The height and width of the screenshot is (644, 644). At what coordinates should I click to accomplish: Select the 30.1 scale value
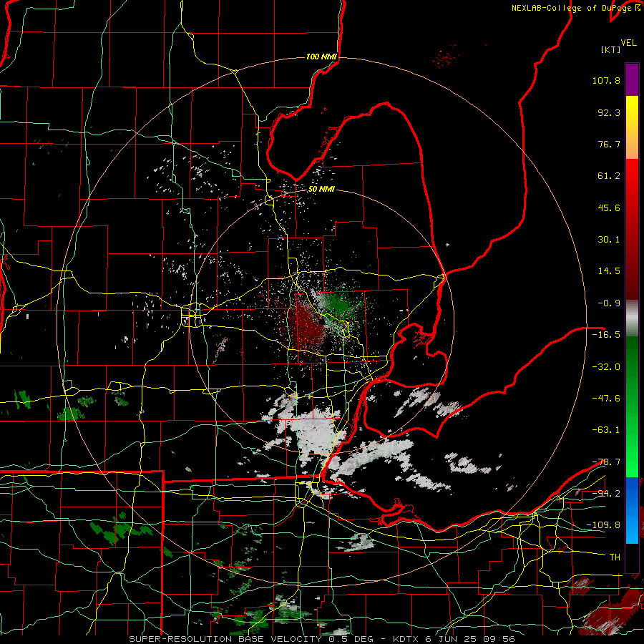[x=609, y=240]
